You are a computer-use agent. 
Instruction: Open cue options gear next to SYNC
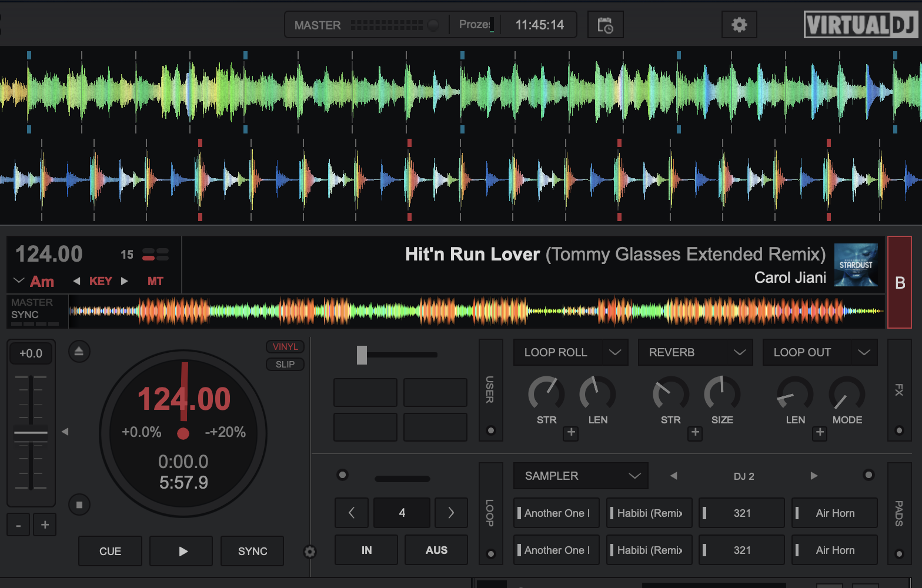coord(310,552)
